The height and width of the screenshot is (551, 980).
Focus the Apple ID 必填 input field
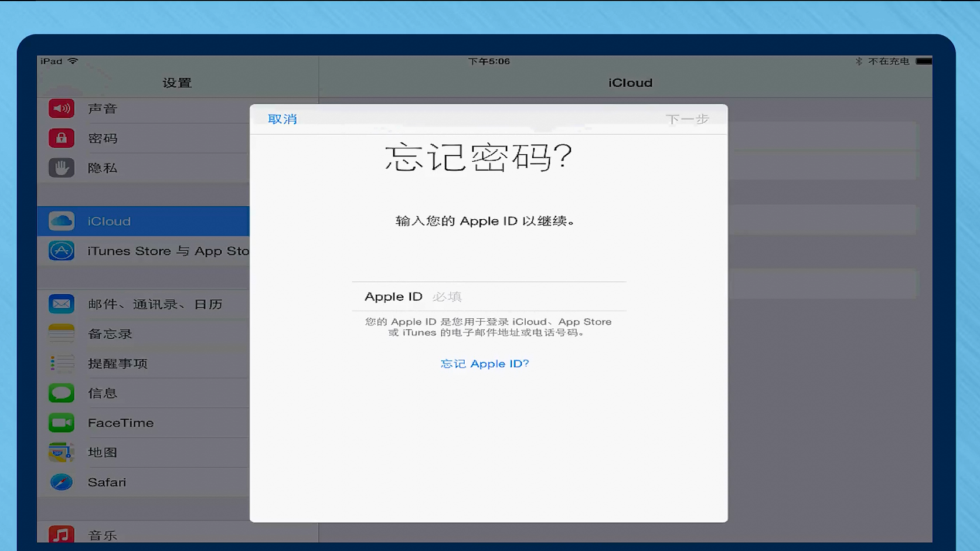tap(489, 297)
